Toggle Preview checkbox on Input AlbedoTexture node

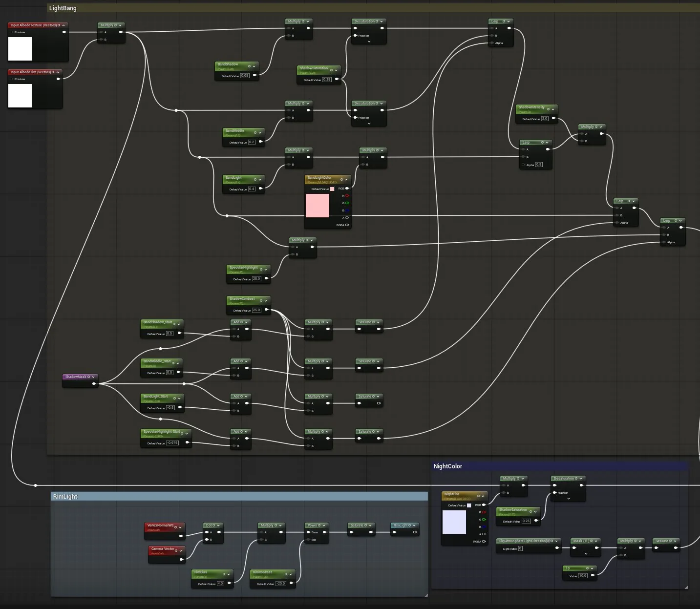[12, 32]
